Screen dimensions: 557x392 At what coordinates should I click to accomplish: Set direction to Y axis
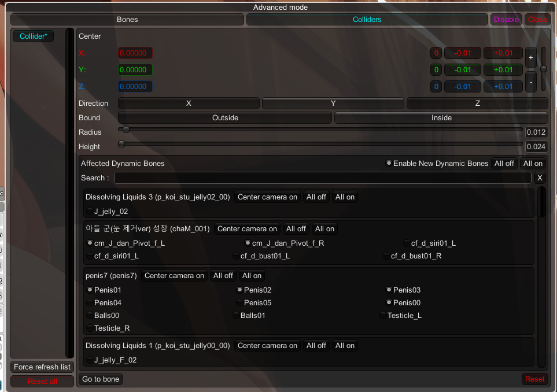[x=333, y=103]
